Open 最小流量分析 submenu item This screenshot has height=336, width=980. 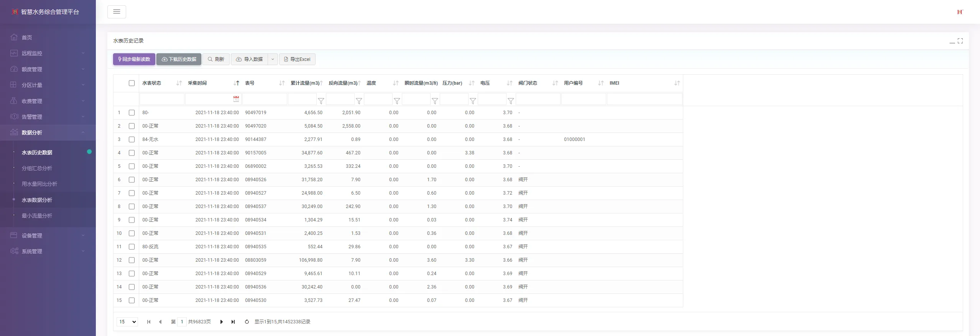pos(37,216)
